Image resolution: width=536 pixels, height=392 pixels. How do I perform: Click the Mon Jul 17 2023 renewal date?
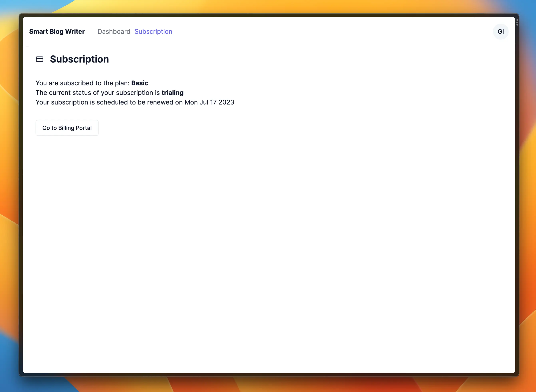point(209,102)
